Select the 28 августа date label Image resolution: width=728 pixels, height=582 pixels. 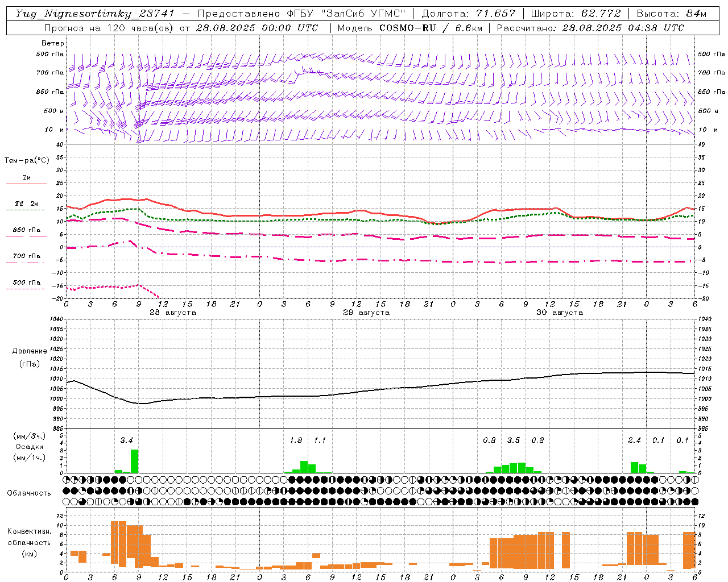173,313
